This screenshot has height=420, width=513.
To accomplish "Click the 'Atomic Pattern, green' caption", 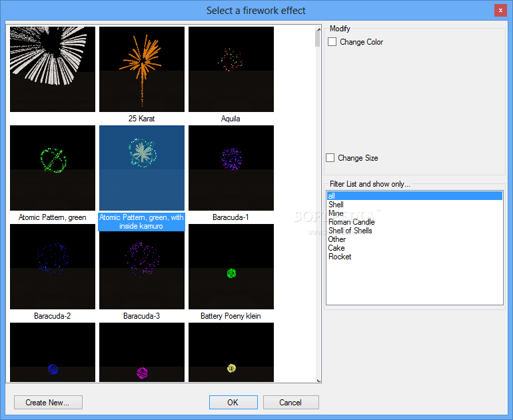I will pyautogui.click(x=53, y=217).
